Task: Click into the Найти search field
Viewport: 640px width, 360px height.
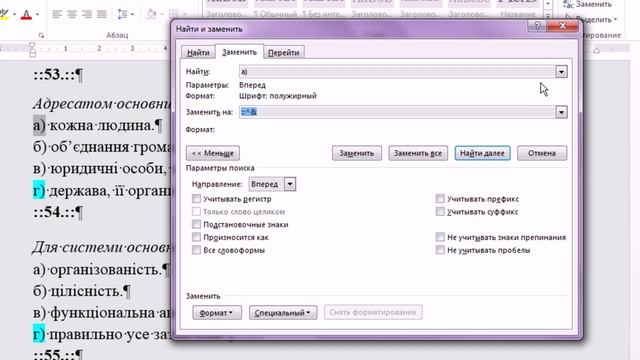Action: 397,72
